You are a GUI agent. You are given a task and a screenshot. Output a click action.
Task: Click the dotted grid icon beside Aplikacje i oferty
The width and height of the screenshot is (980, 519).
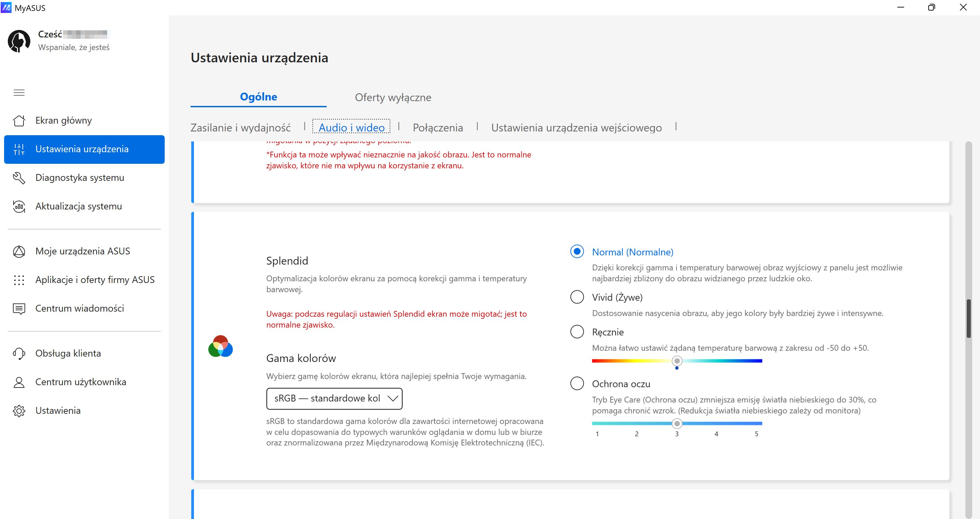19,280
